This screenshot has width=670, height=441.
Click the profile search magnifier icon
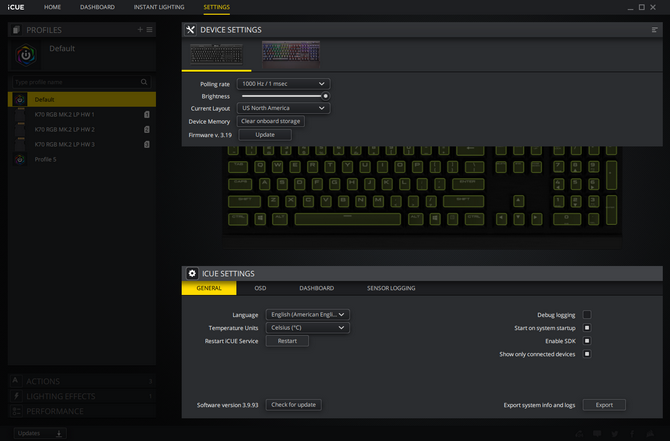(x=144, y=82)
